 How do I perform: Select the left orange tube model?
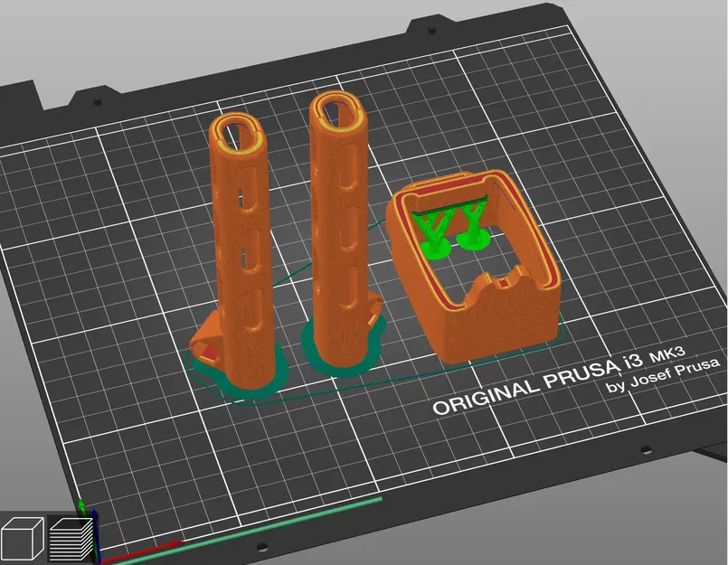(240, 250)
